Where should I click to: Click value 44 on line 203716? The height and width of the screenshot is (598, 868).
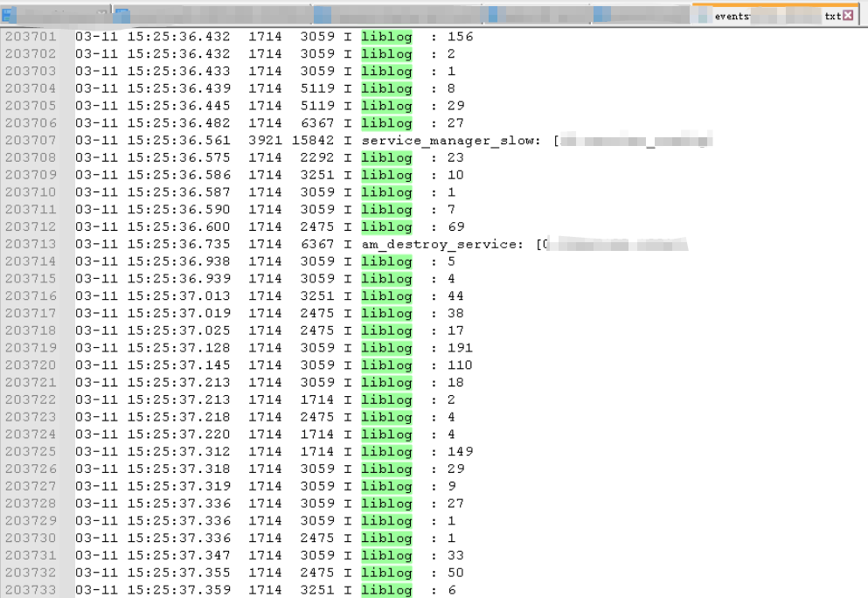pyautogui.click(x=456, y=296)
